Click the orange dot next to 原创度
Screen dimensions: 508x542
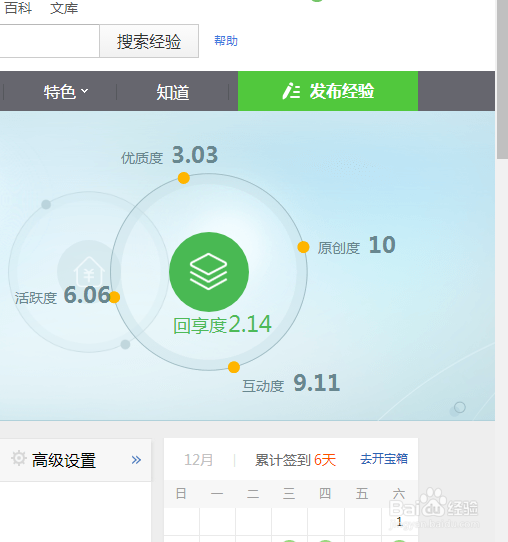point(303,247)
